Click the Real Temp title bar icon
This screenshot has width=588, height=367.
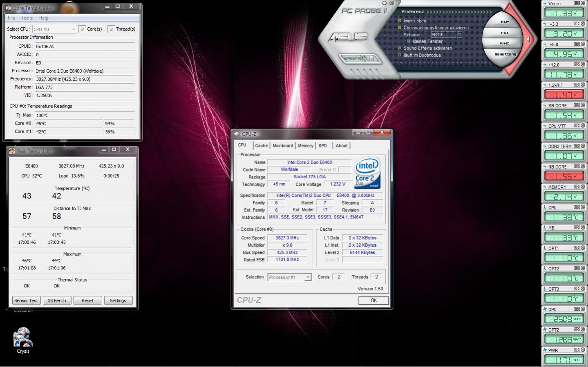click(x=11, y=151)
